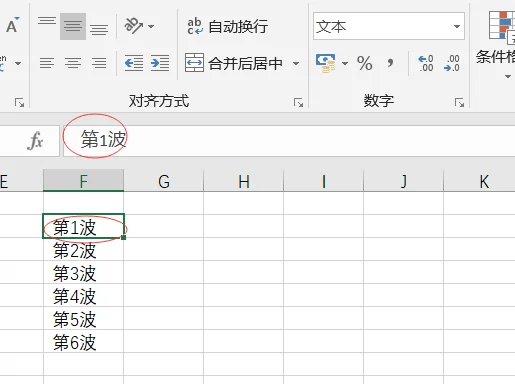
Task: Select column F header
Action: 83,180
